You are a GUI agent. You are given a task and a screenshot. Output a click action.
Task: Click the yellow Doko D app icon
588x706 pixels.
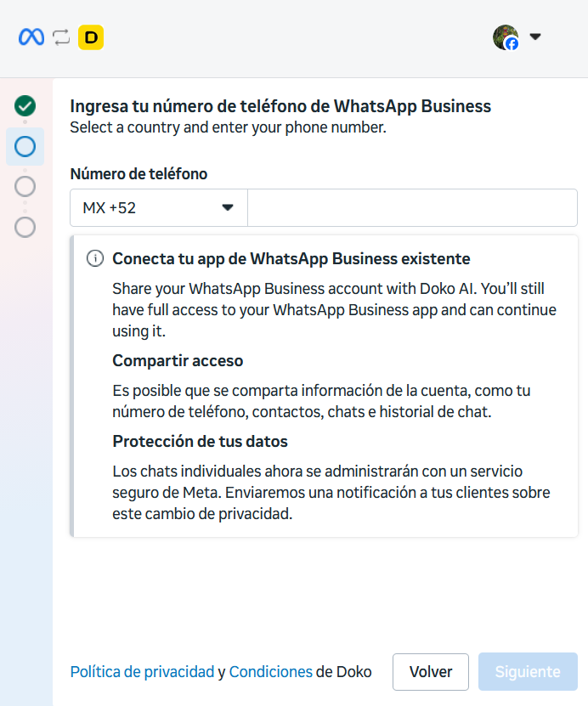(x=91, y=37)
